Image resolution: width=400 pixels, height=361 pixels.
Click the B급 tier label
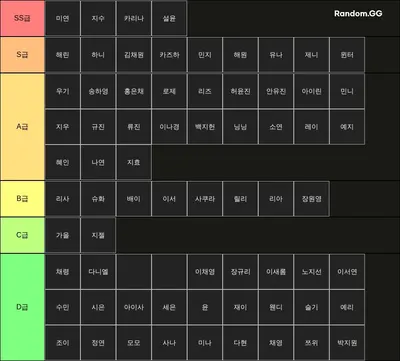[22, 199]
